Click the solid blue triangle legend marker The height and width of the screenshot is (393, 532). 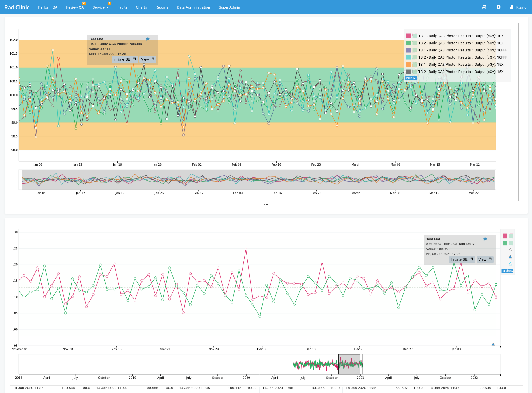pos(510,257)
